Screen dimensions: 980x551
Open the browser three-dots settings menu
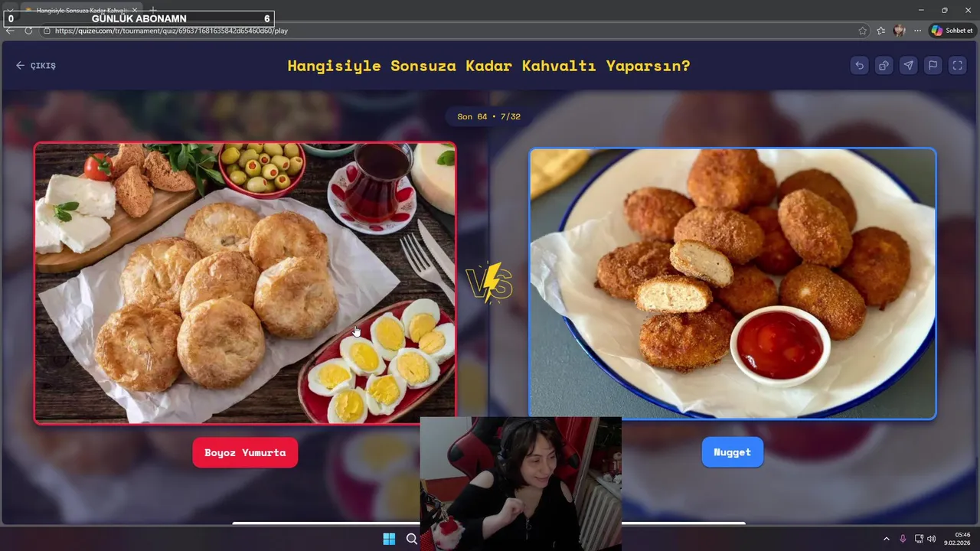pyautogui.click(x=917, y=31)
